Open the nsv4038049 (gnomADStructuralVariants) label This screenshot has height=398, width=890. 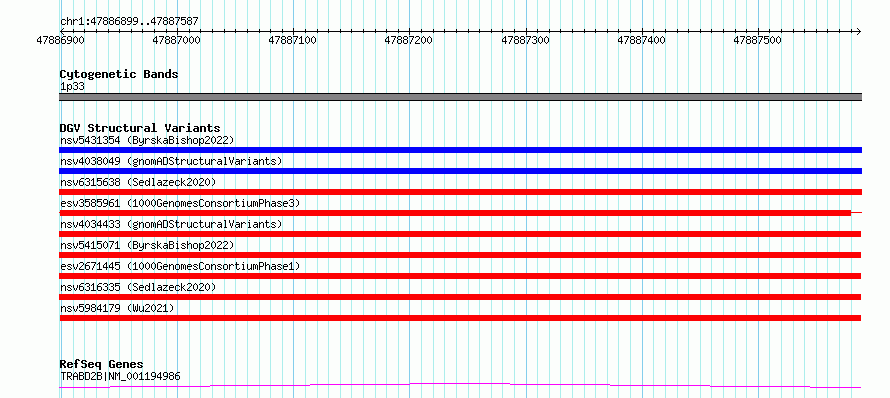(171, 161)
